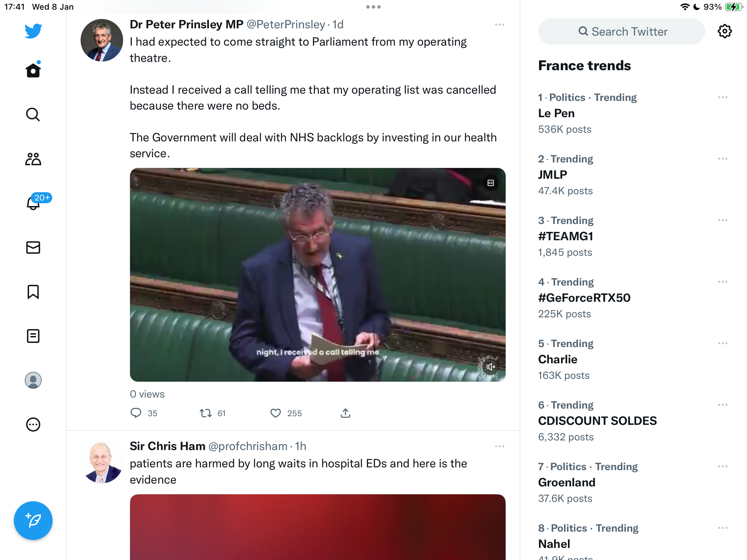
Task: Open the profile avatar in sidebar
Action: (x=33, y=380)
